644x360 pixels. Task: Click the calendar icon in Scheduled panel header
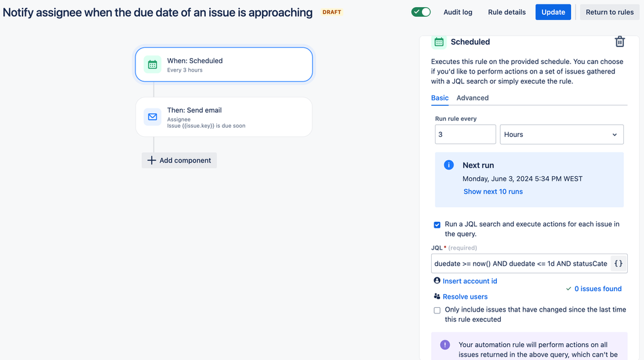tap(439, 42)
